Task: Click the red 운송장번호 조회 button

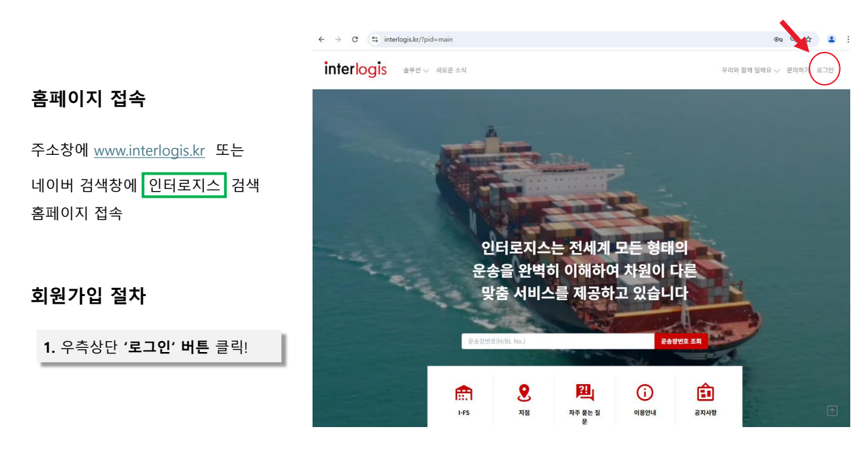Action: (x=681, y=341)
